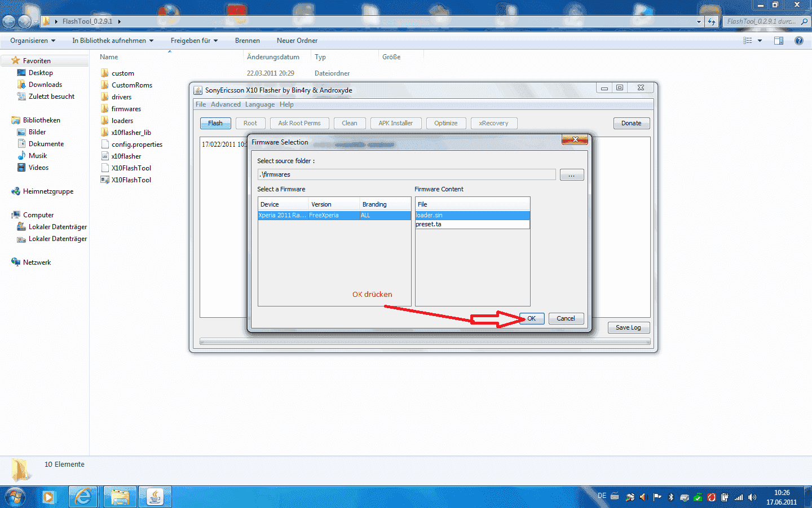Image resolution: width=812 pixels, height=508 pixels.
Task: Click the xRecovery button
Action: tap(494, 123)
